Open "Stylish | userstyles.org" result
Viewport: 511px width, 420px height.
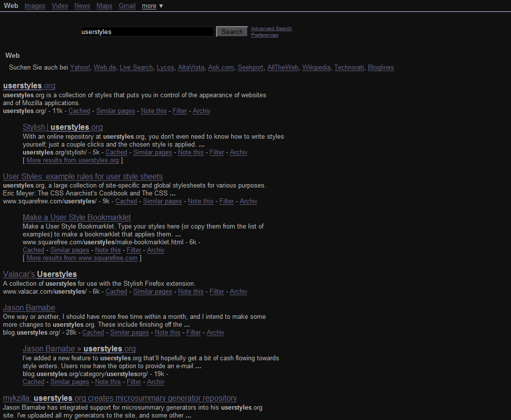pyautogui.click(x=62, y=127)
